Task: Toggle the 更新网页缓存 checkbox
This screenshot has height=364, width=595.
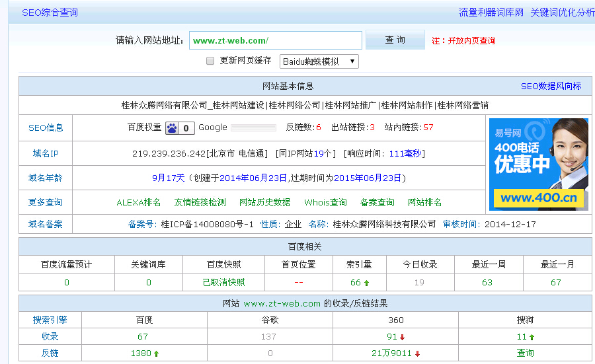Action: [x=210, y=61]
